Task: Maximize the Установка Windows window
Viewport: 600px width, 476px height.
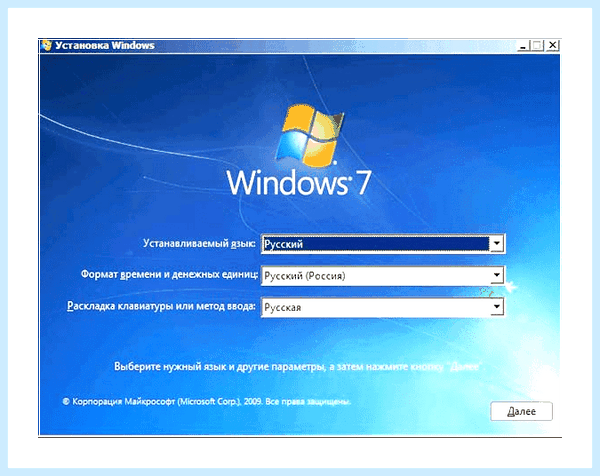Action: pyautogui.click(x=537, y=46)
